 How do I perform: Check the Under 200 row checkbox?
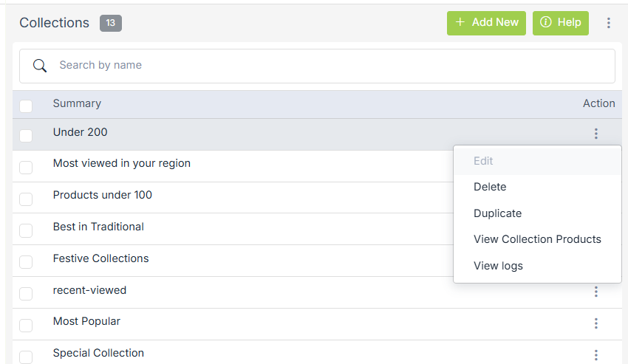[26, 135]
